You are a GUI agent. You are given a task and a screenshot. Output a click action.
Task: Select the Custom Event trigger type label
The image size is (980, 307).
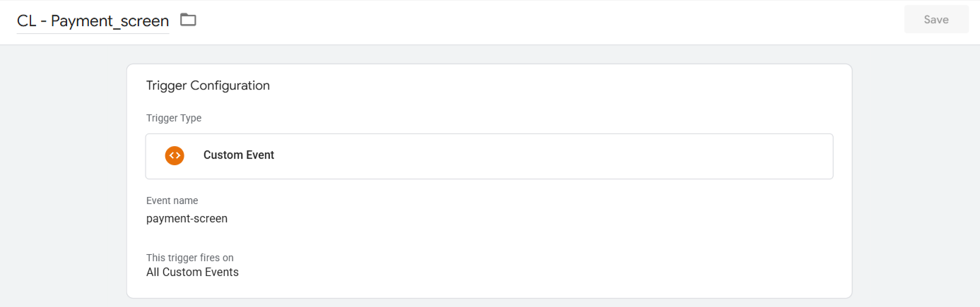239,155
